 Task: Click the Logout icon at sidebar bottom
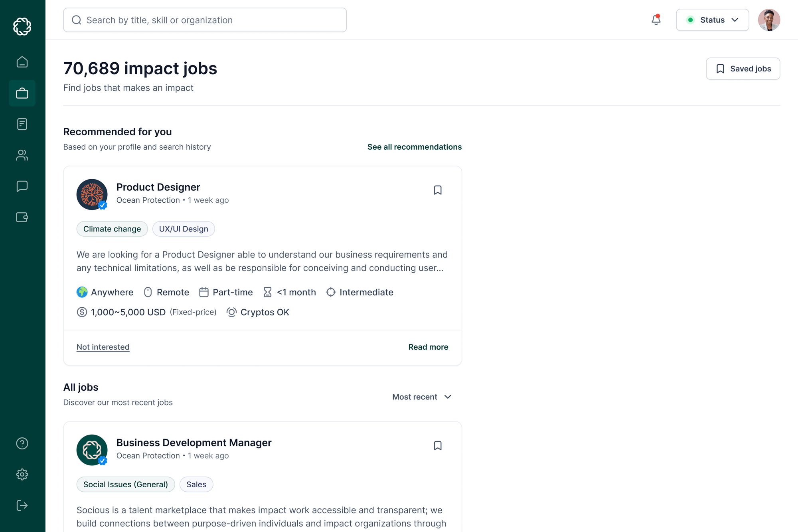coord(22,505)
